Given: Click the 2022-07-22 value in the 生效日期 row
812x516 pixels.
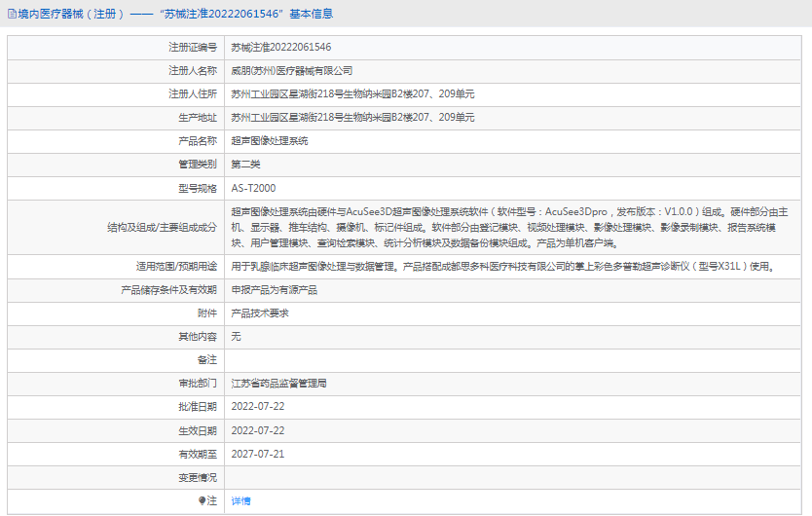Looking at the screenshot, I should [258, 430].
